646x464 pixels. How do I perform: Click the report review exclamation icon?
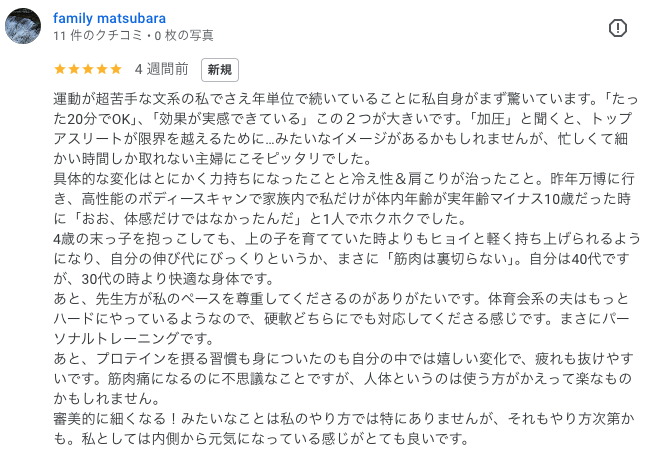[618, 27]
